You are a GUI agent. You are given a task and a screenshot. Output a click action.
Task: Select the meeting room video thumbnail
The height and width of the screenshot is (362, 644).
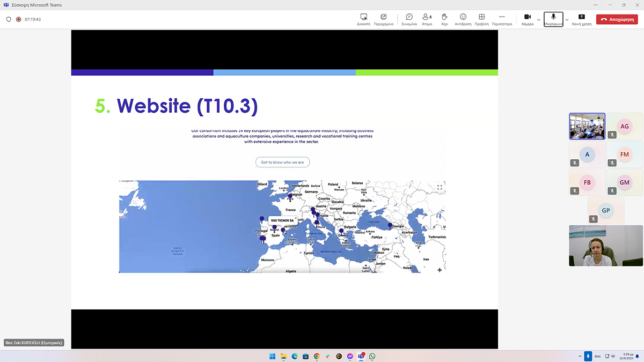[587, 127]
